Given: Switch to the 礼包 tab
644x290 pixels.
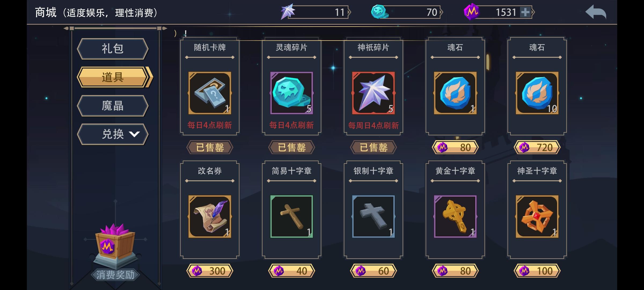Looking at the screenshot, I should point(113,49).
